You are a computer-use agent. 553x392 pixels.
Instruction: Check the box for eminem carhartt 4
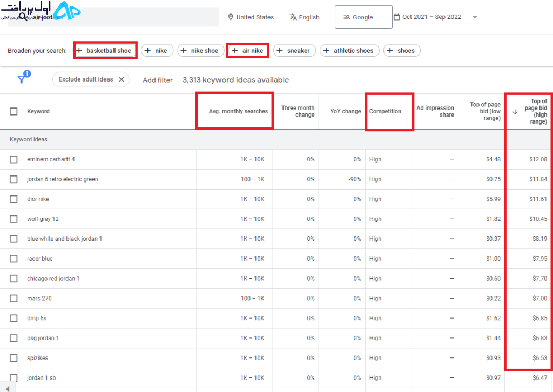pos(14,159)
